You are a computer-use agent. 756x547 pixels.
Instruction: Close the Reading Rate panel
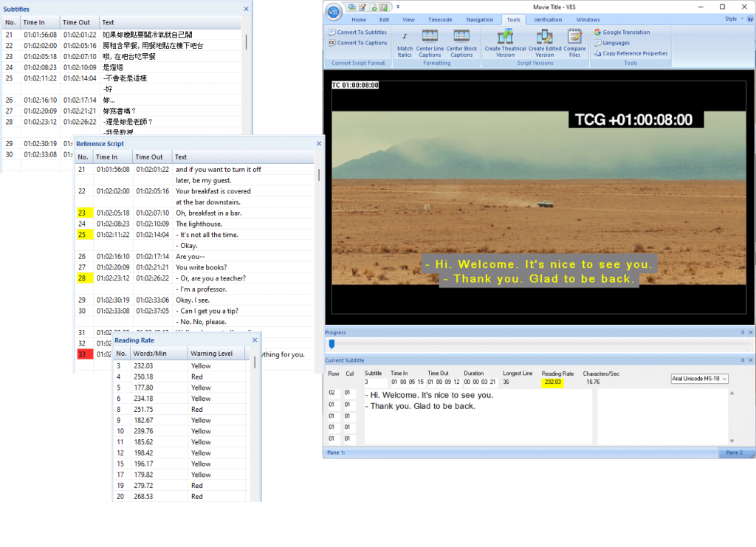pos(255,340)
